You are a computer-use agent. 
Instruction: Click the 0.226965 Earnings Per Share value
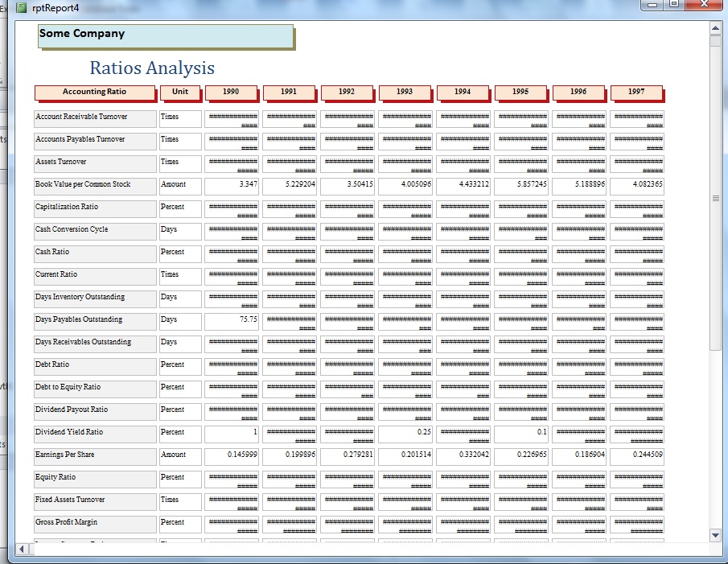(521, 456)
